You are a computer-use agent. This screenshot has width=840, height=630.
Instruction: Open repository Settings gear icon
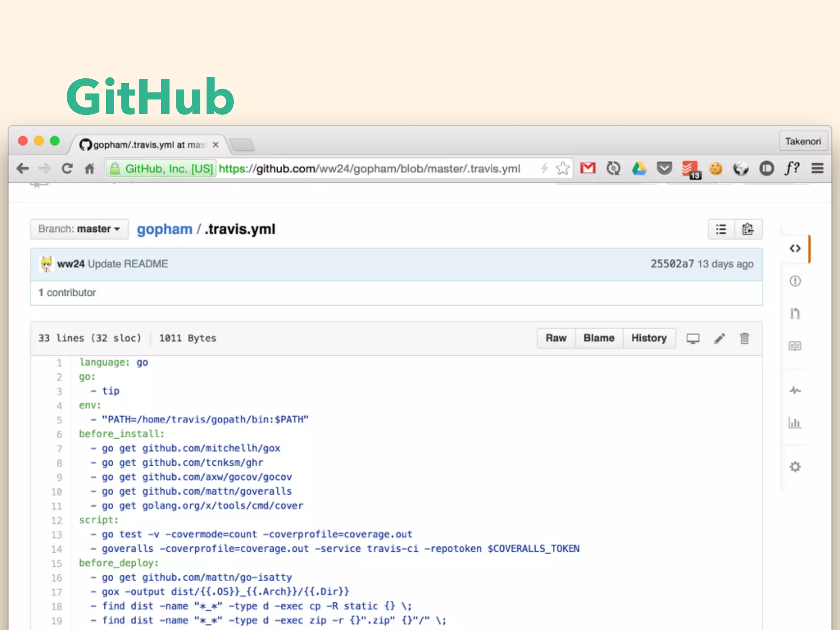[x=795, y=467]
